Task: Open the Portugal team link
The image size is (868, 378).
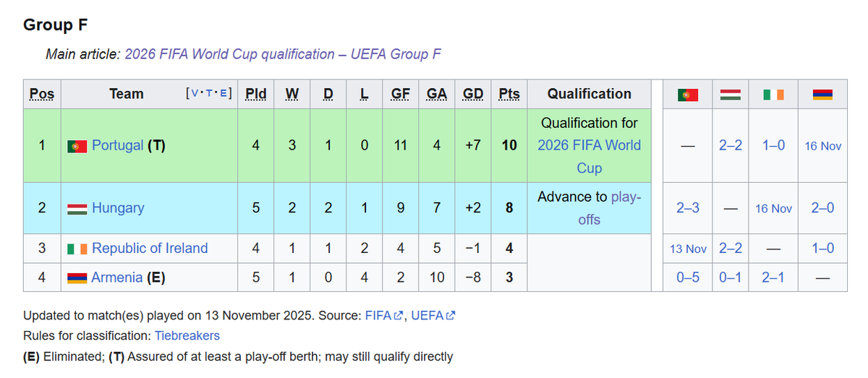Action: coord(118,145)
